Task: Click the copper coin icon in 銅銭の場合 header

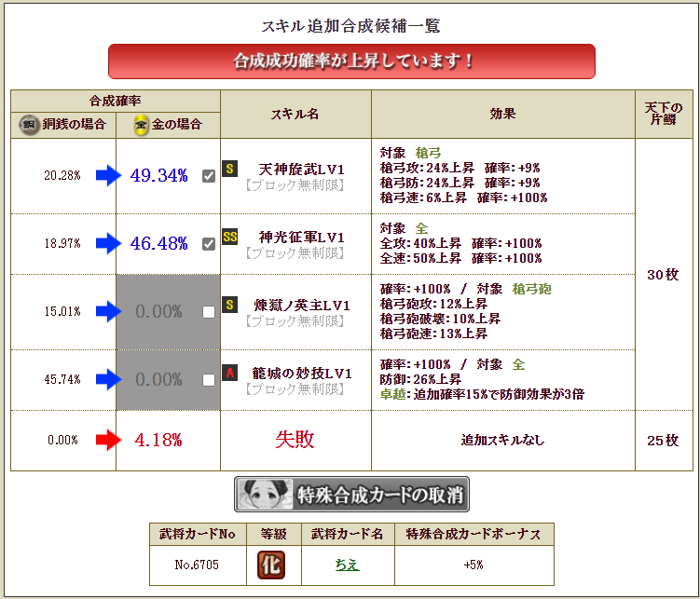Action: point(29,125)
